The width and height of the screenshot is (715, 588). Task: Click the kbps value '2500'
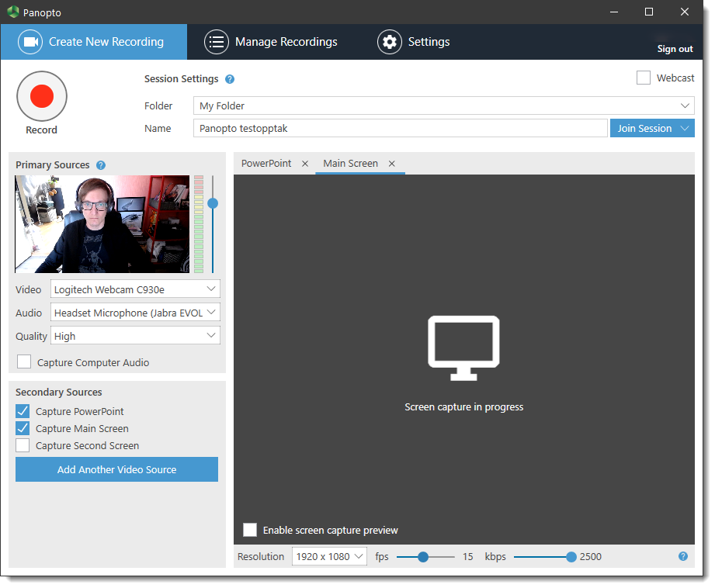click(591, 556)
